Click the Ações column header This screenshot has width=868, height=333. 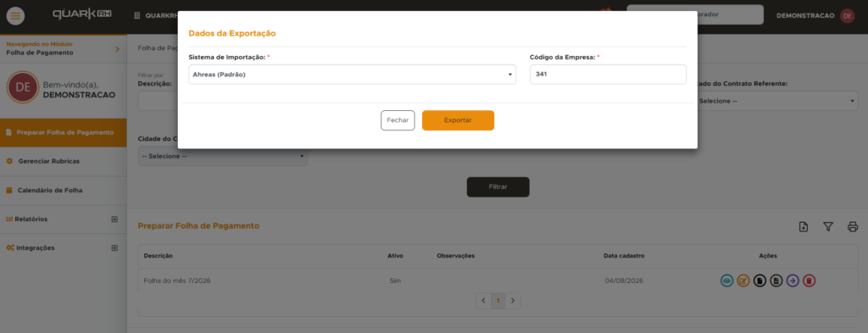pos(768,256)
